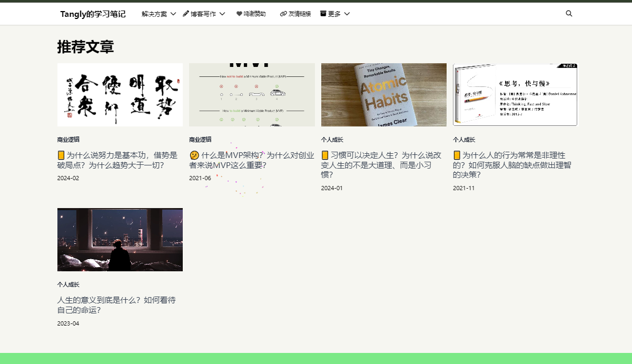Click date 2024-02 under first article
This screenshot has width=632, height=364.
[68, 178]
